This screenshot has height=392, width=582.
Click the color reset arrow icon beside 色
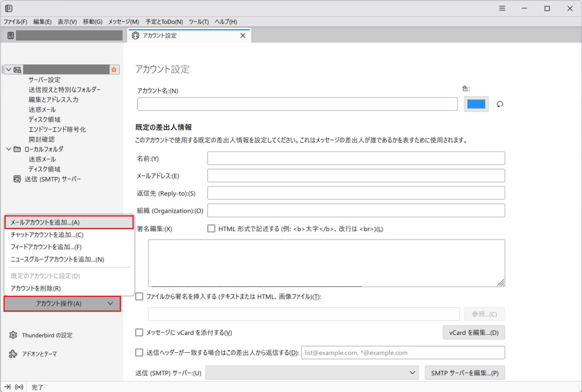click(x=500, y=104)
